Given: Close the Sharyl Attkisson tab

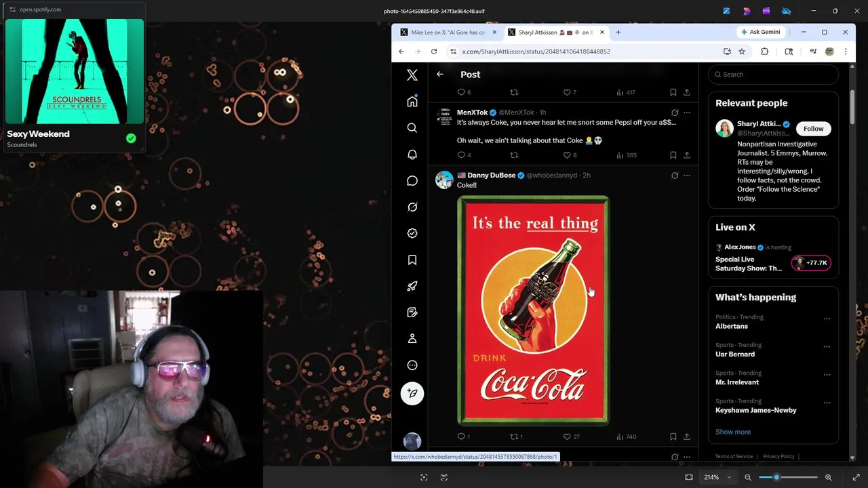Looking at the screenshot, I should point(601,33).
